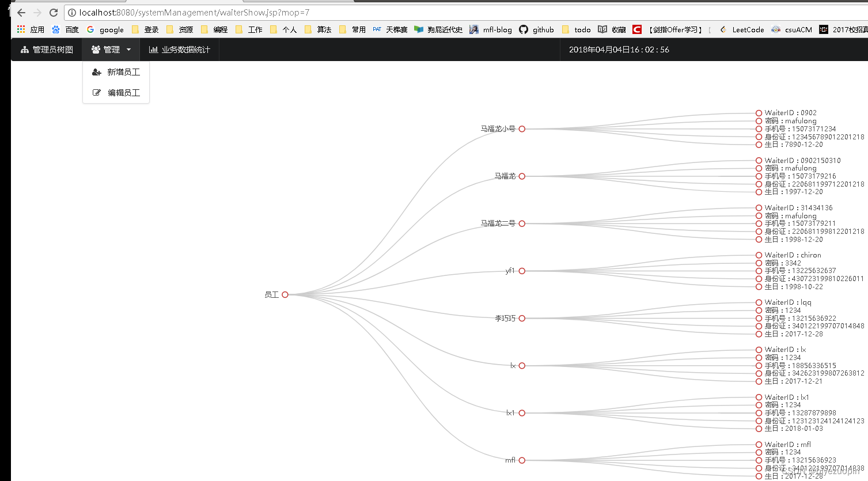
Task: Open the 常用 bookmark folder
Action: point(352,29)
